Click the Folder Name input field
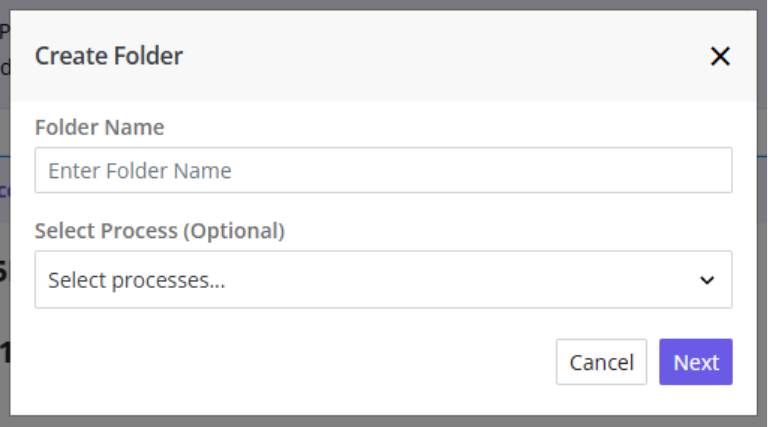This screenshot has width=768, height=427. coord(384,170)
